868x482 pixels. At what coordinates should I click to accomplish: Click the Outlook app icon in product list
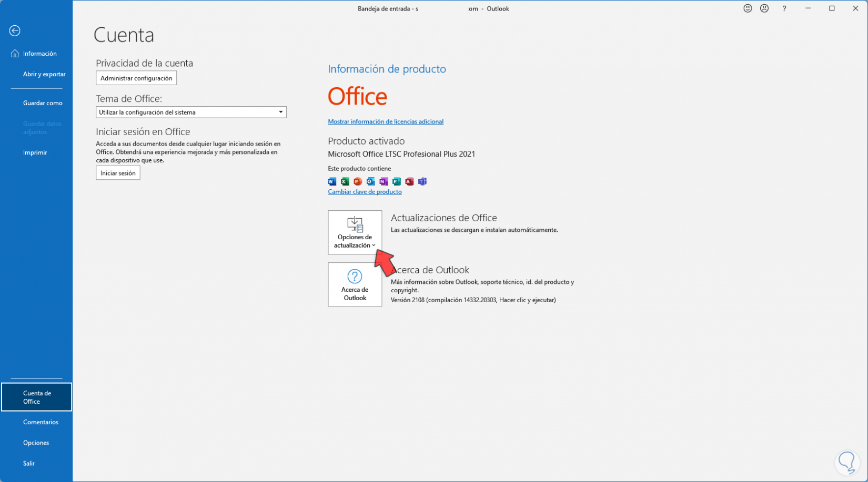coord(371,181)
